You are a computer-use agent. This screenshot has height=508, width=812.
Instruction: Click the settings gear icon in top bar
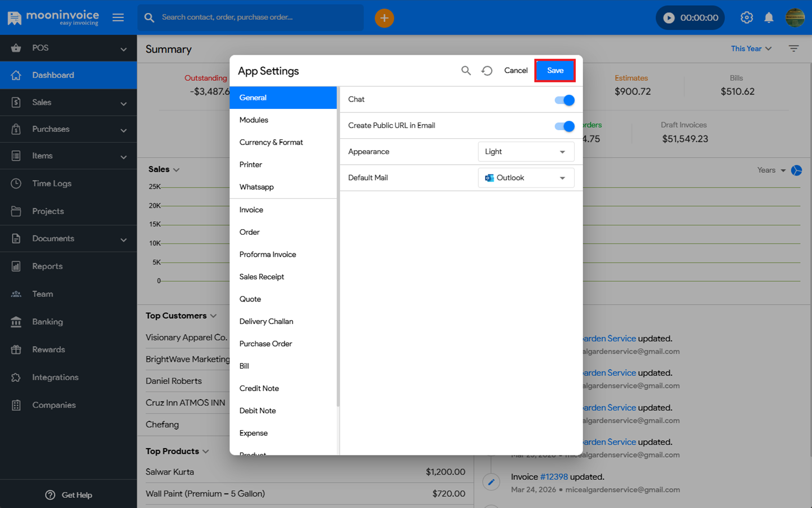[x=747, y=18]
